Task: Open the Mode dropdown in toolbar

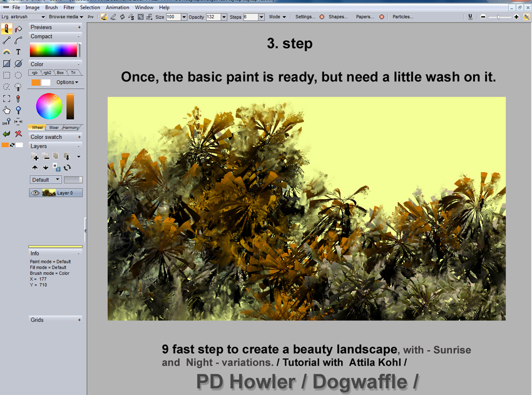Action: 277,17
